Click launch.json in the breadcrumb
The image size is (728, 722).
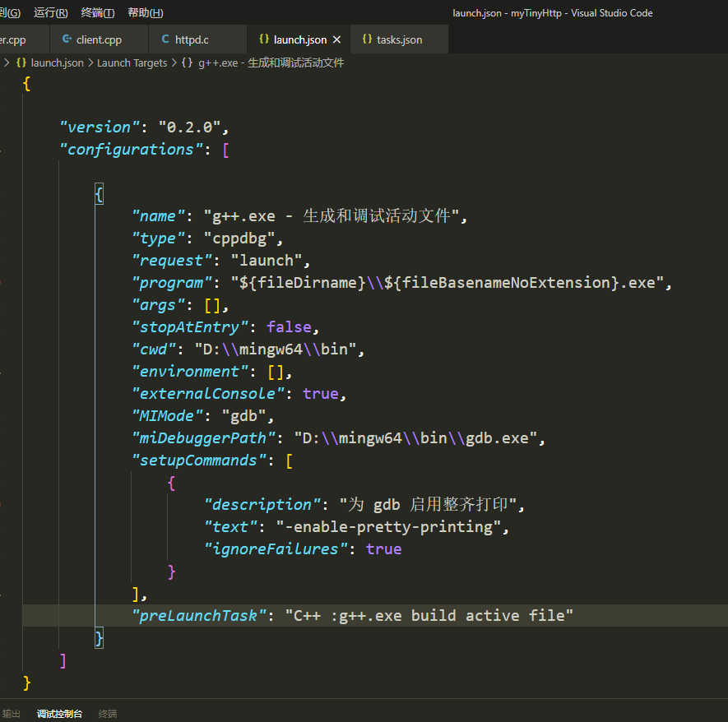[57, 62]
